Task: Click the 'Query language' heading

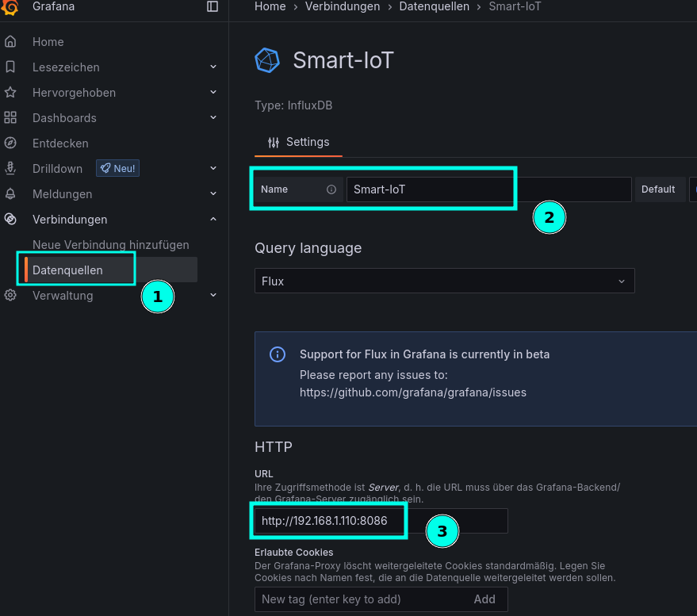Action: (308, 248)
